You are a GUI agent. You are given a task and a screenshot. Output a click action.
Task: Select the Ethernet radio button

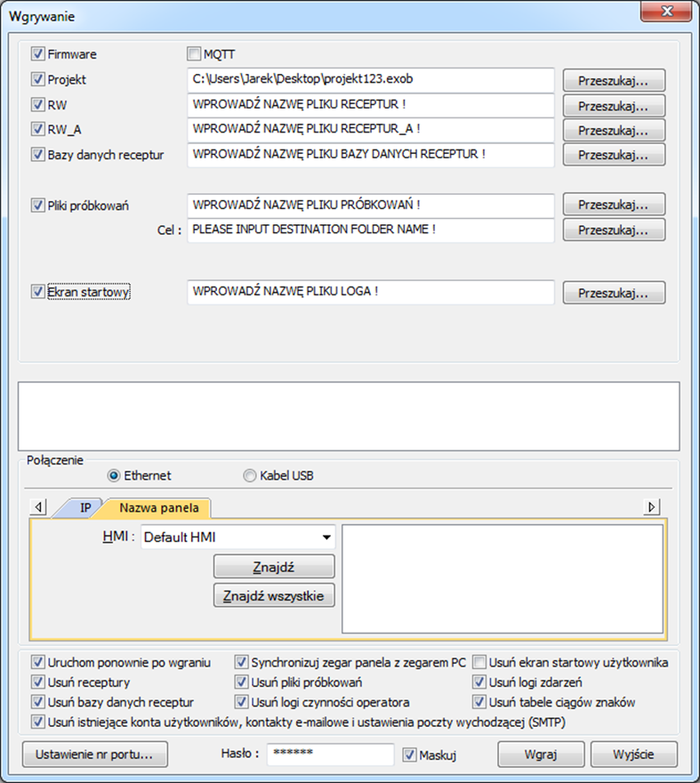tap(114, 475)
